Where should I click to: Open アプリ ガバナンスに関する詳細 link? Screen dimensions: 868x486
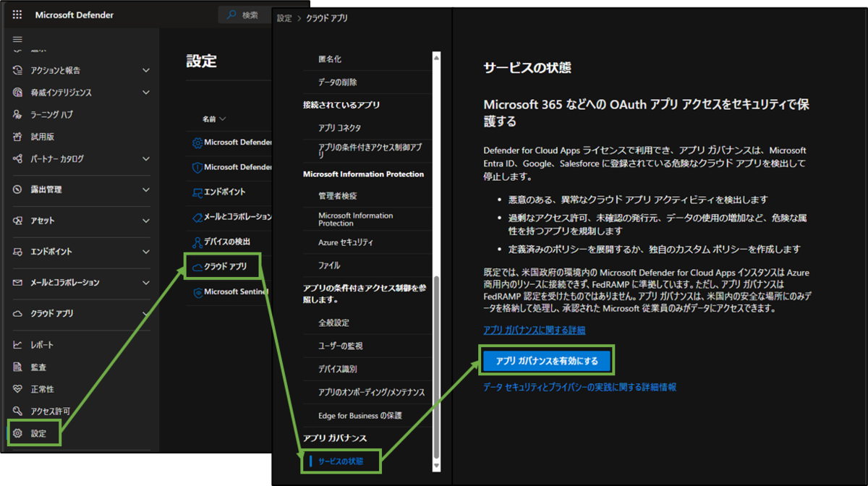534,330
